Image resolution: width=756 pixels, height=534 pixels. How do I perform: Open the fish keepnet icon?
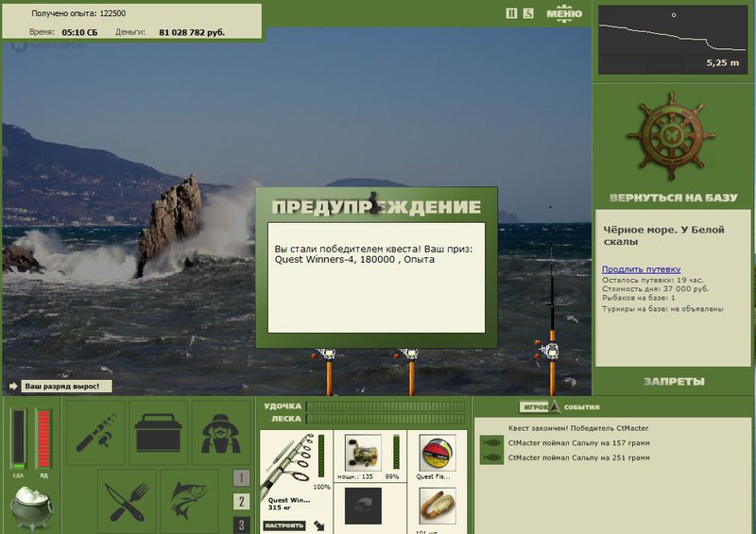(189, 502)
